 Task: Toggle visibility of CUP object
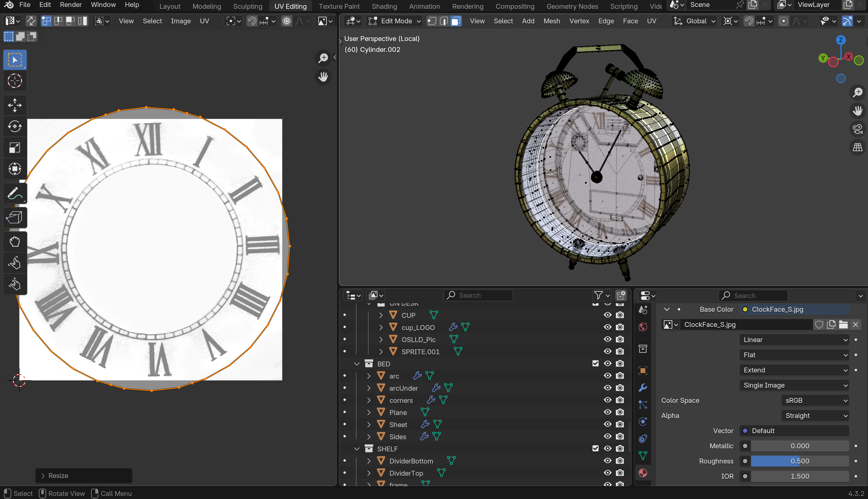tap(607, 315)
